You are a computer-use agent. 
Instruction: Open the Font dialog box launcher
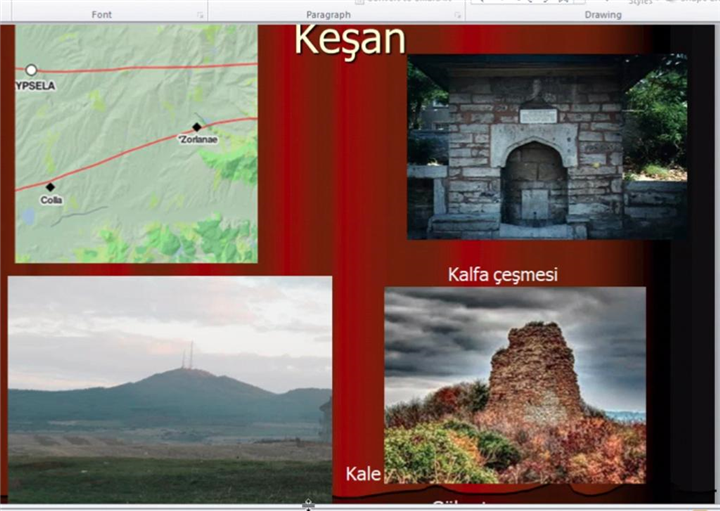[x=200, y=15]
